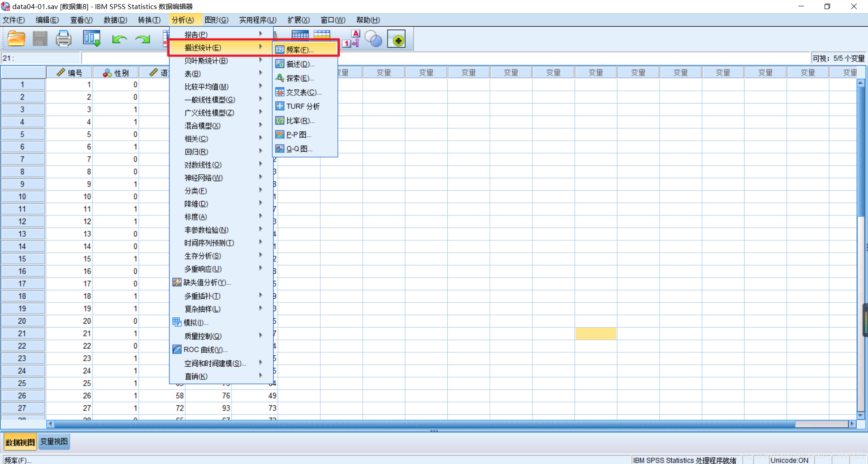Viewport: 868px width, 464px height.
Task: Click the cell containing 49 in row 26
Action: [x=255, y=396]
